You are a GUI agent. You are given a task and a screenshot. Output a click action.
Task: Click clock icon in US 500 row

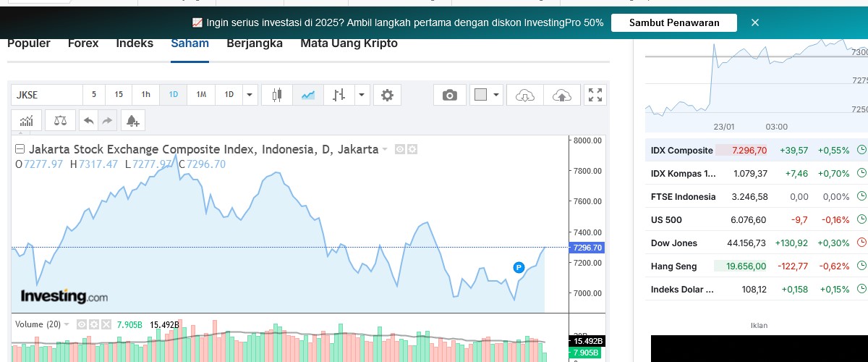[x=861, y=219]
